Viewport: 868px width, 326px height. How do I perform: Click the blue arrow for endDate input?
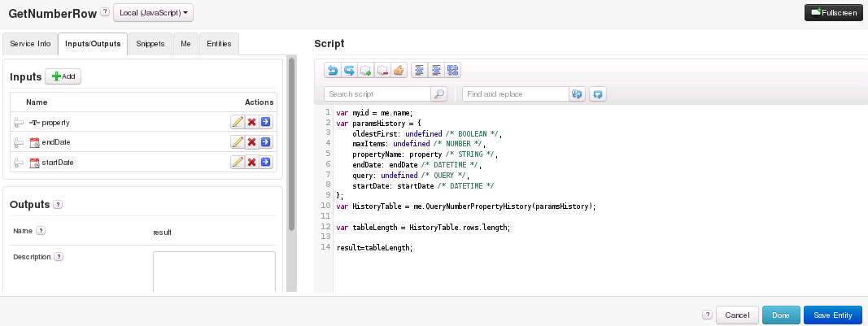click(266, 142)
